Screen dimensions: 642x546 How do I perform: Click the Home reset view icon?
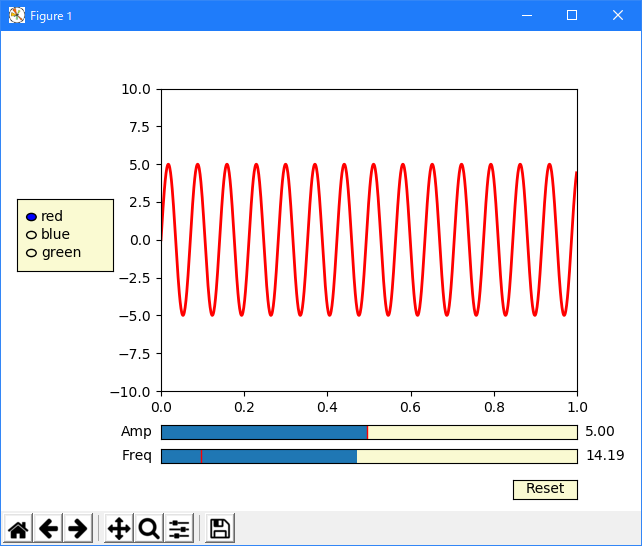(x=19, y=528)
